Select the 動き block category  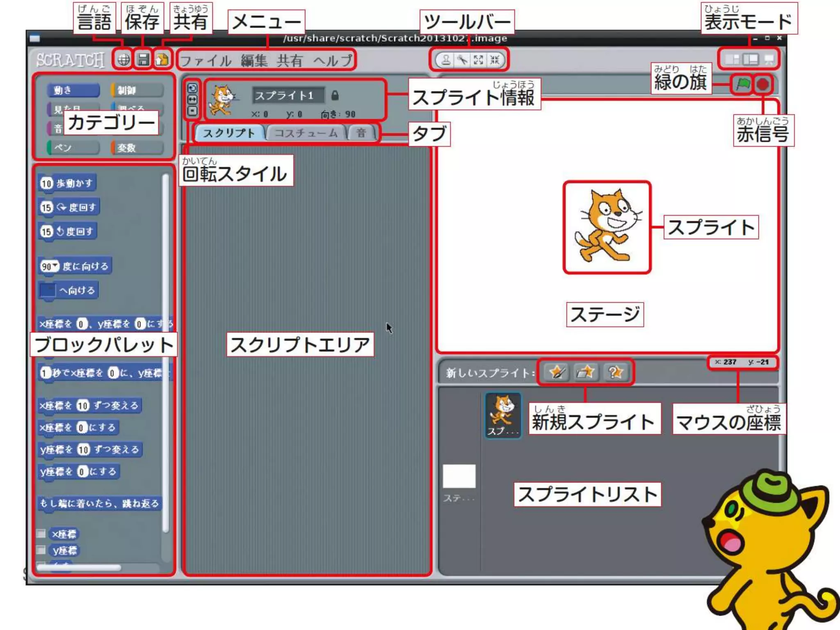(x=73, y=90)
